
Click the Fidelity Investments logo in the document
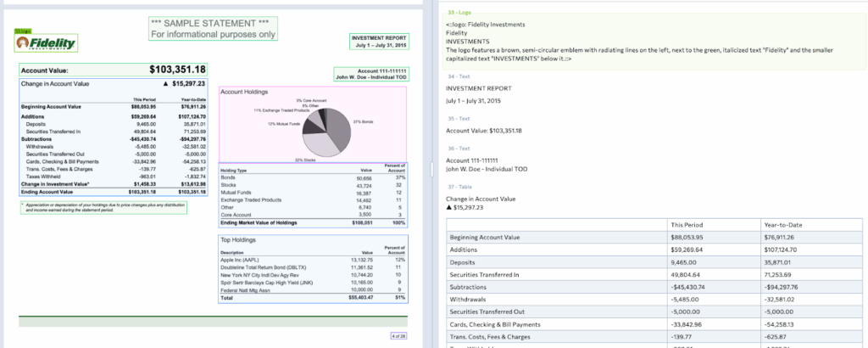click(47, 42)
